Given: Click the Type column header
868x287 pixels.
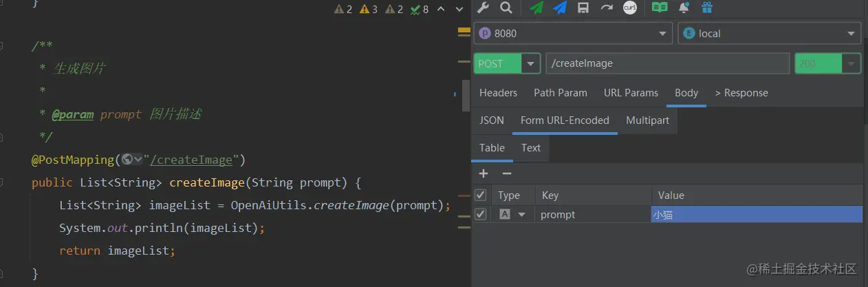Looking at the screenshot, I should (513, 195).
